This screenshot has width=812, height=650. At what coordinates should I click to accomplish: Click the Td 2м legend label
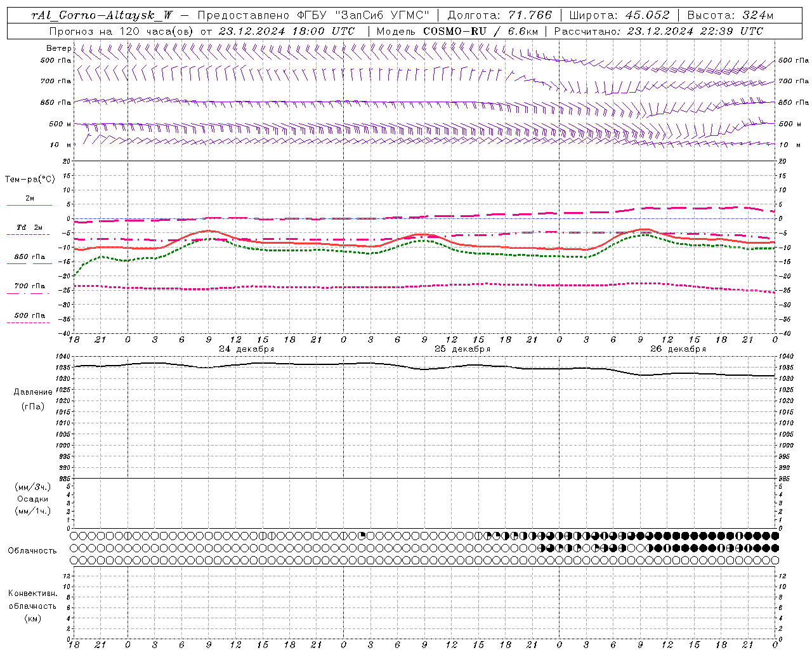[29, 227]
